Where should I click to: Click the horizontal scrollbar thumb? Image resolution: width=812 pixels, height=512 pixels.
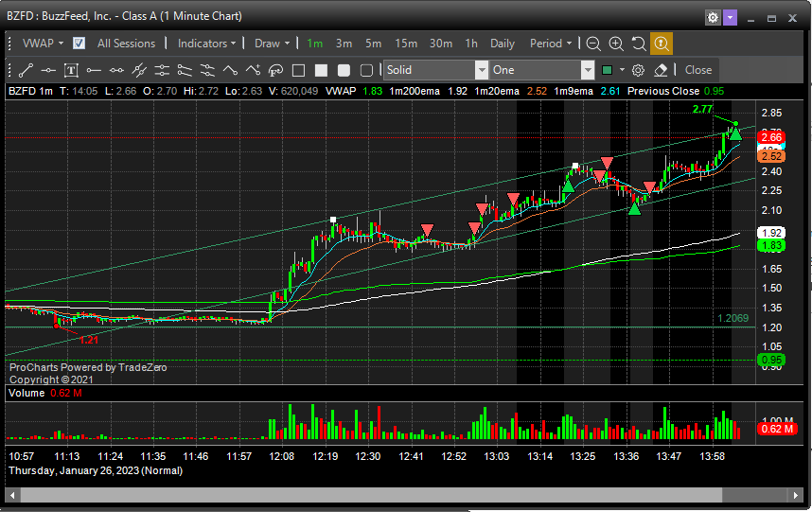click(371, 495)
